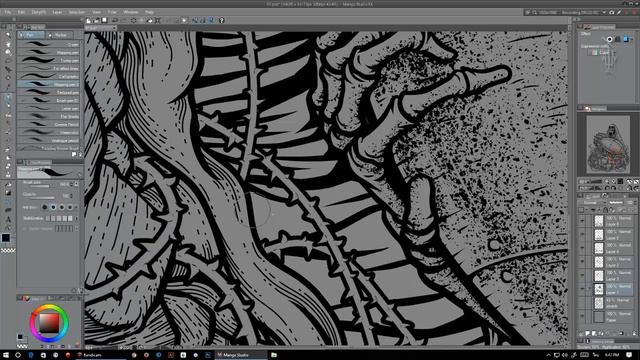Click the Bandicam screenshot camera icon
Viewport: 640px width, 360px height.
point(611,12)
